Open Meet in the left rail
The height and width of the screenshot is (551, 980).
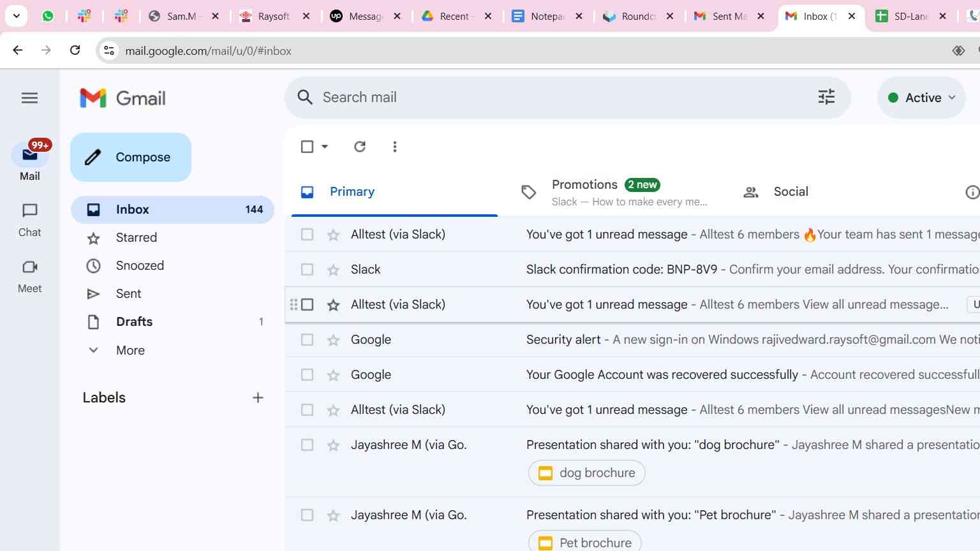pos(30,276)
